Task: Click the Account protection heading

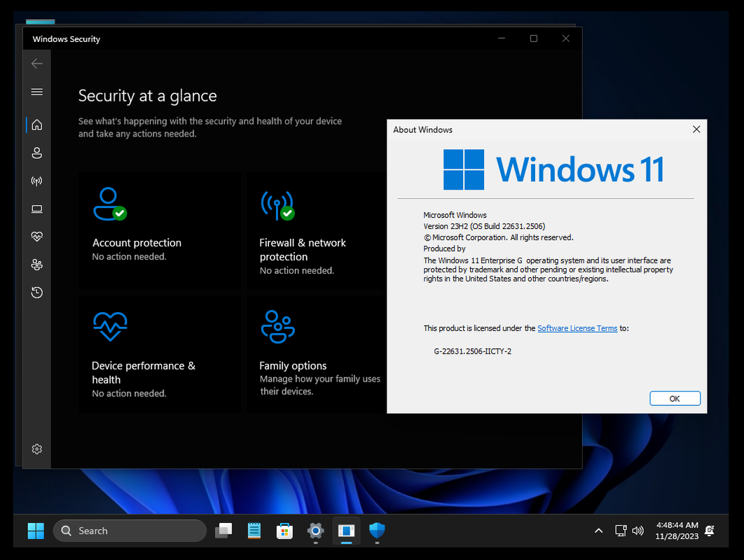Action: click(137, 243)
